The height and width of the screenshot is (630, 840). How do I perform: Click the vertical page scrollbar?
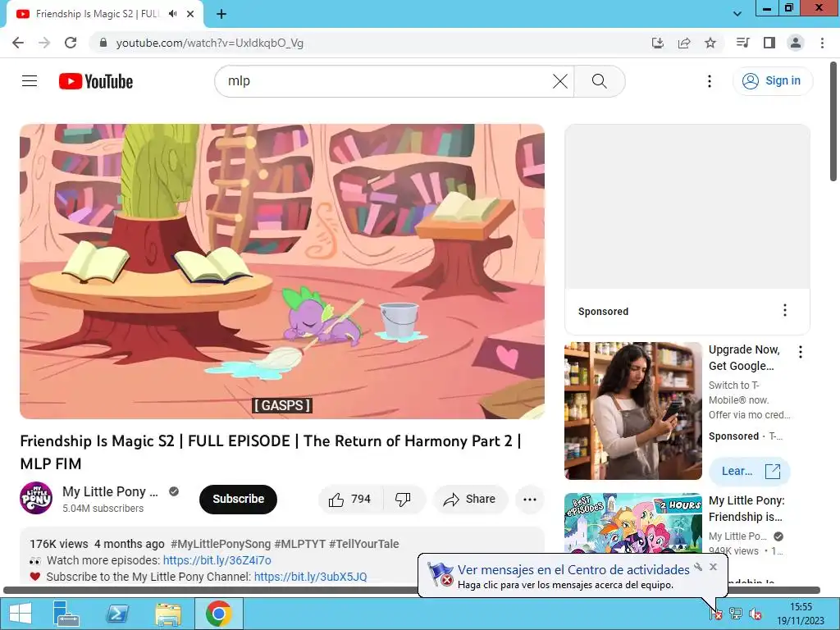[834, 121]
